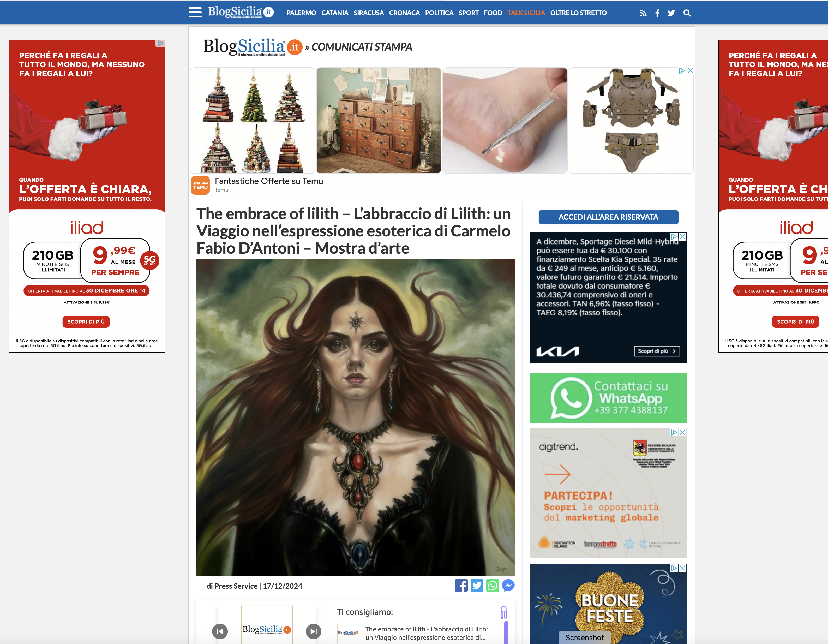Click the Kia logo in ad
Image resolution: width=828 pixels, height=644 pixels.
tap(557, 351)
